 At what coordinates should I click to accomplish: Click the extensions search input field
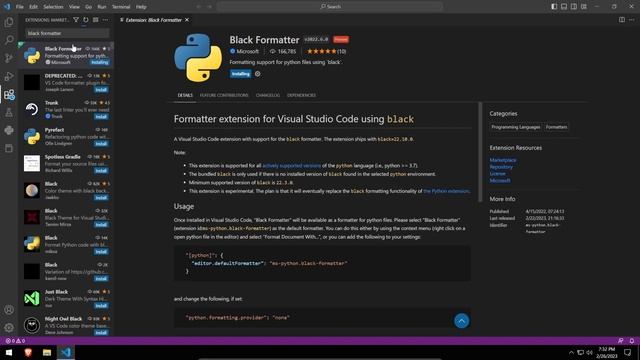click(67, 33)
